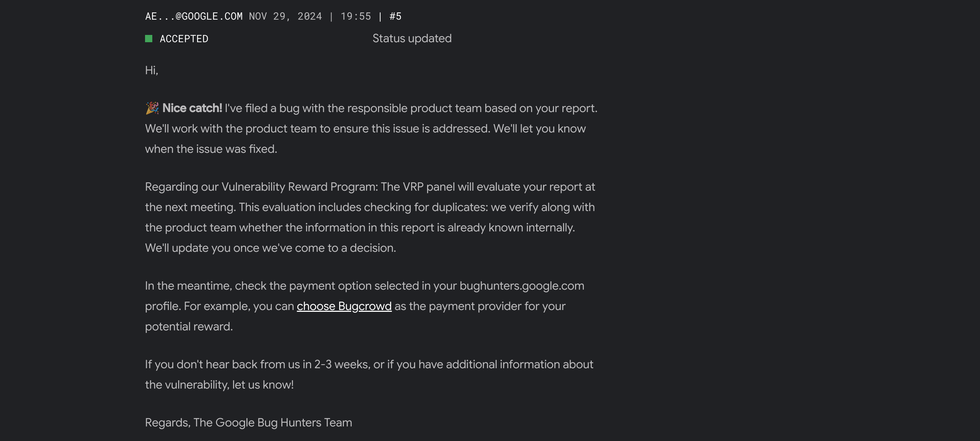Click the "when the issue was fixed." line
The width and height of the screenshot is (980, 441).
(211, 149)
